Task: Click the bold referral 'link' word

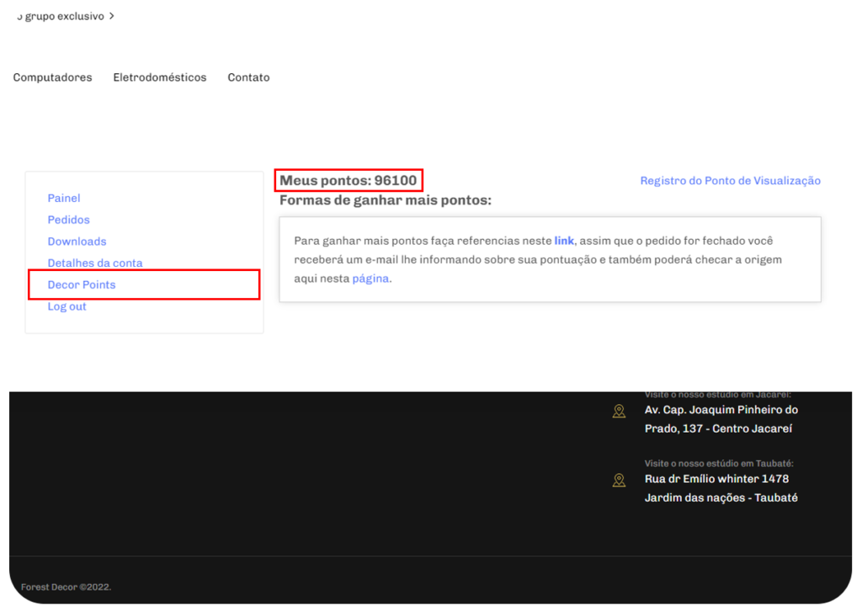Action: pos(564,241)
